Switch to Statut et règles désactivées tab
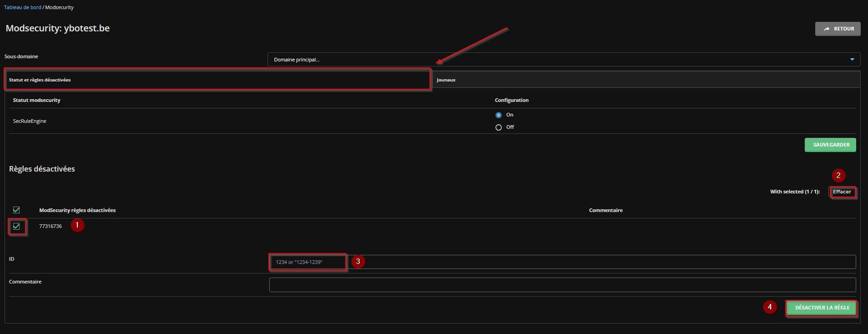The width and height of the screenshot is (868, 334). [x=217, y=80]
